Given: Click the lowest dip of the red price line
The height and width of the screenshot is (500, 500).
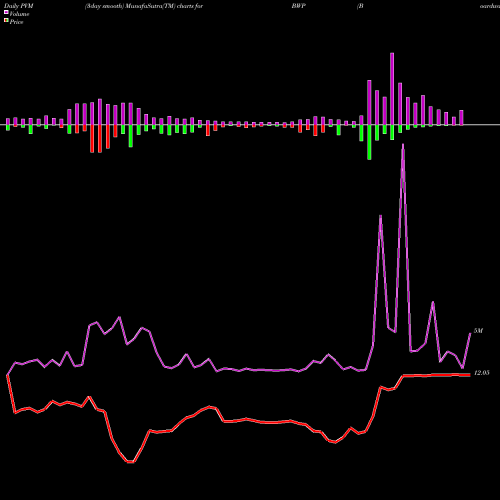Looking at the screenshot, I should [130, 462].
